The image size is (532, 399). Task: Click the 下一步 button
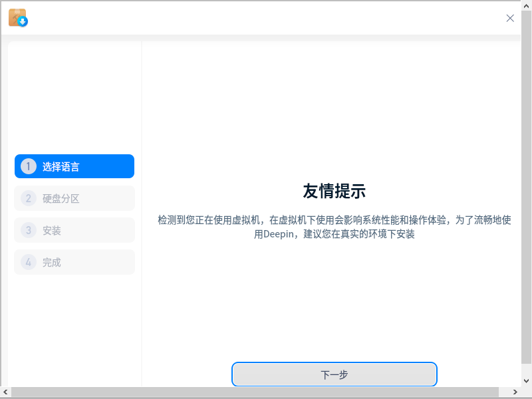click(334, 374)
